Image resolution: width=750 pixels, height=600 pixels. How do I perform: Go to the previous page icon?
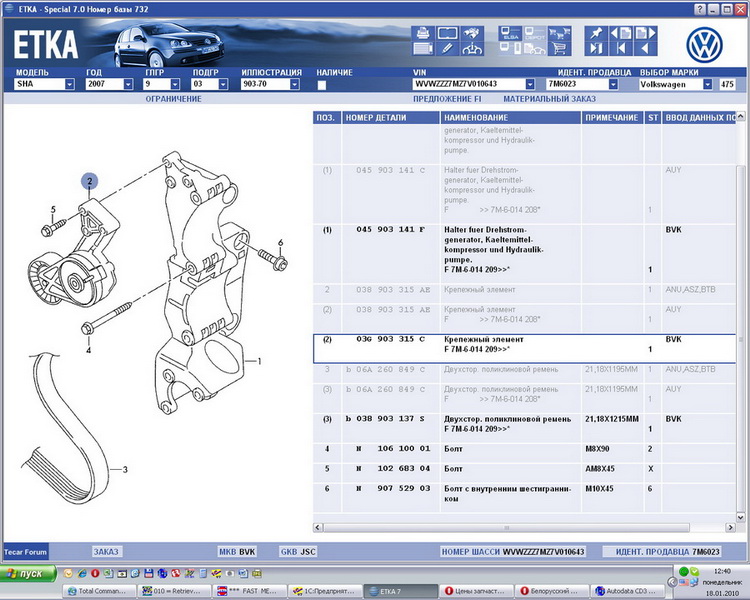pyautogui.click(x=621, y=33)
